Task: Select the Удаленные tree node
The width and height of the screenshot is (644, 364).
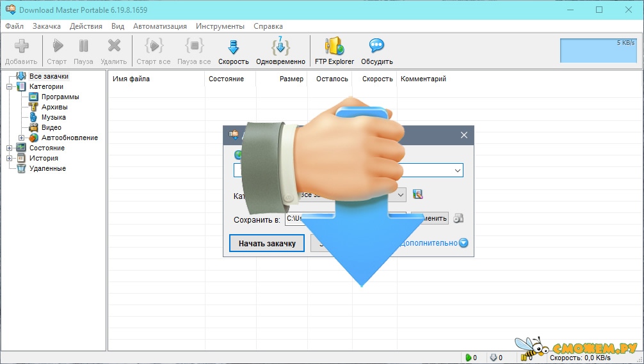Action: [47, 169]
